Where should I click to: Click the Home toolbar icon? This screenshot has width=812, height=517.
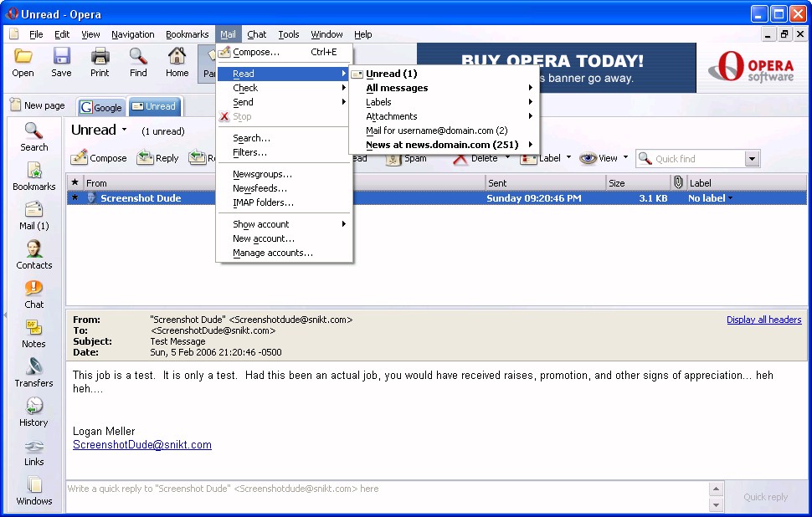(177, 56)
